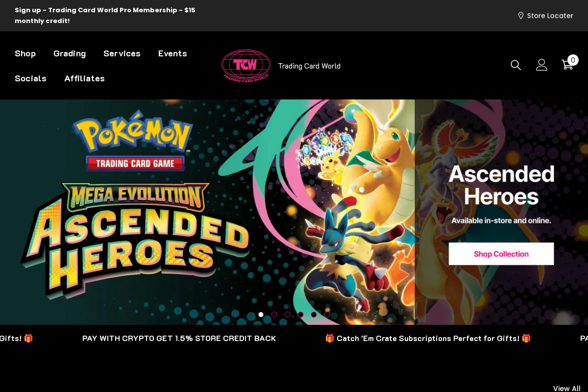Click the Shop Collection button
This screenshot has width=588, height=392.
[501, 253]
